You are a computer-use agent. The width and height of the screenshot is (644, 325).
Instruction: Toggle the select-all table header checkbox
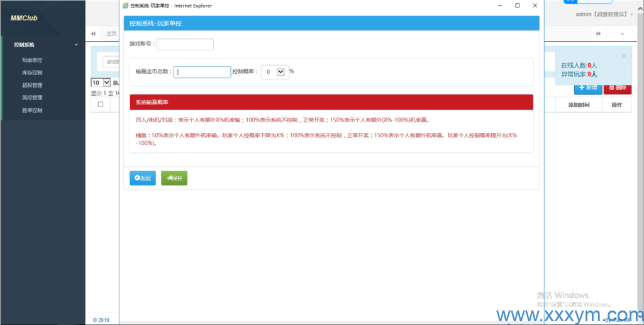pyautogui.click(x=101, y=105)
